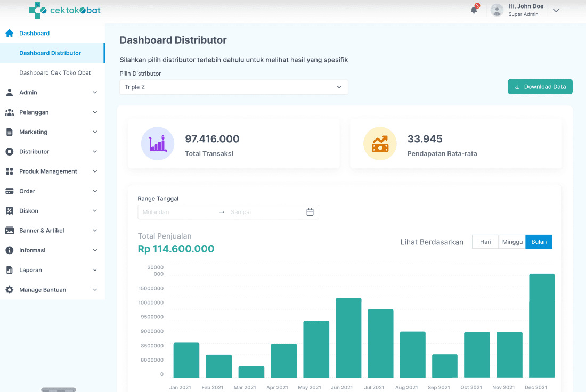Select Dashboard Distributor in the sidebar
The height and width of the screenshot is (392, 586).
(x=50, y=53)
